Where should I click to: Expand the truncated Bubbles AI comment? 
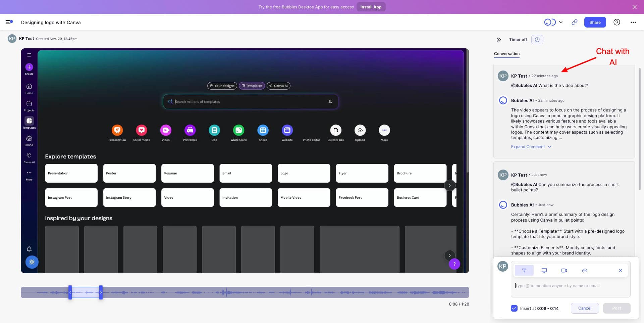click(531, 147)
